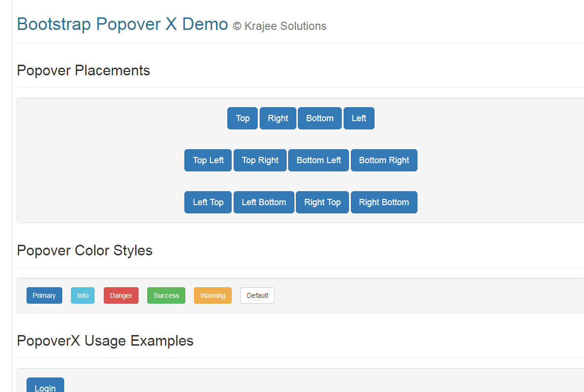Open the Left Top popover

tap(208, 202)
